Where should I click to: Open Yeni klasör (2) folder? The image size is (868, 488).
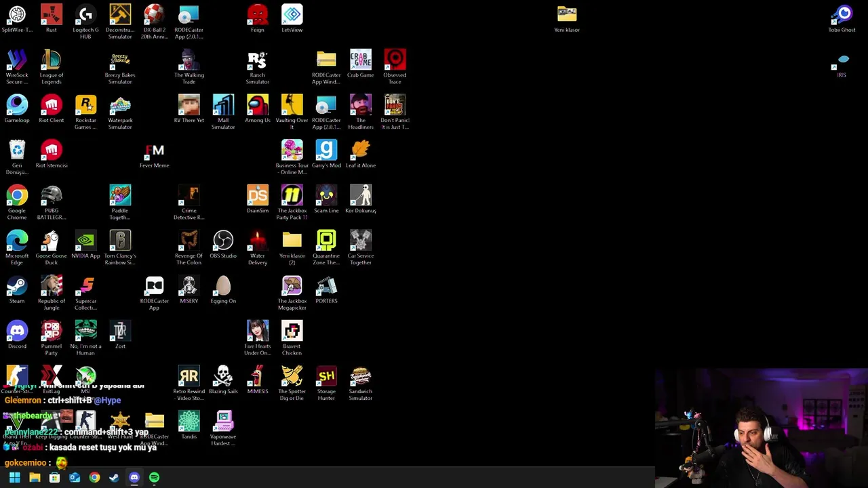point(292,247)
